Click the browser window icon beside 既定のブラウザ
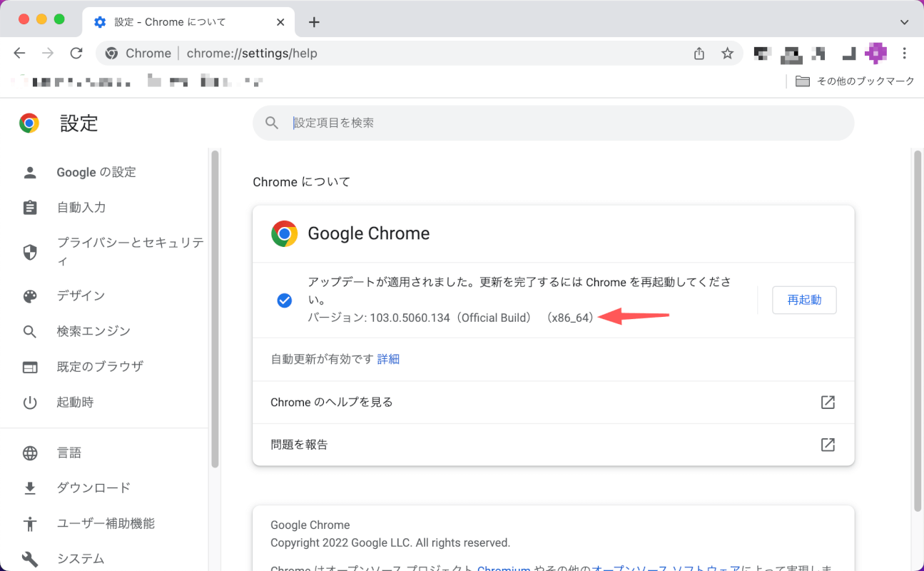This screenshot has height=571, width=924. (x=30, y=367)
